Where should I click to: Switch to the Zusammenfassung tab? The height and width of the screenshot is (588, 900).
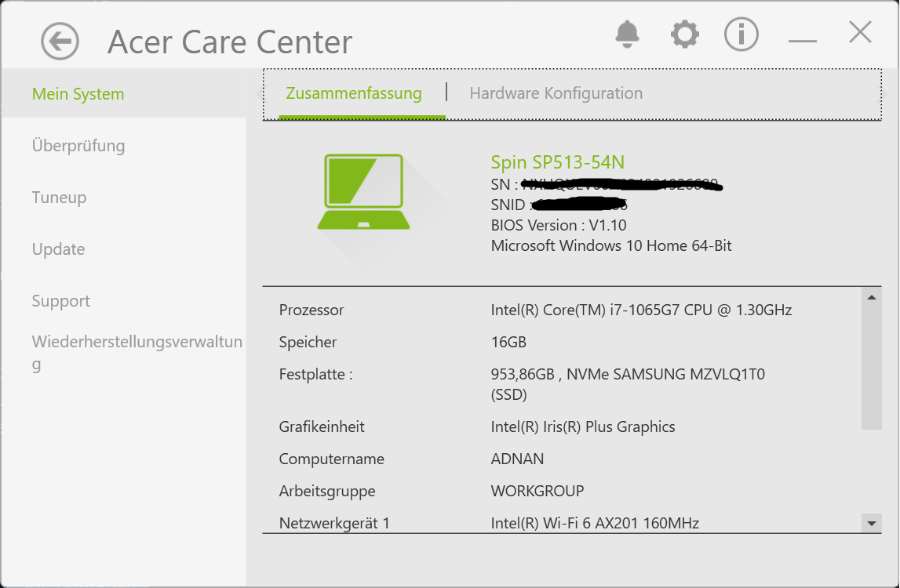coord(354,93)
